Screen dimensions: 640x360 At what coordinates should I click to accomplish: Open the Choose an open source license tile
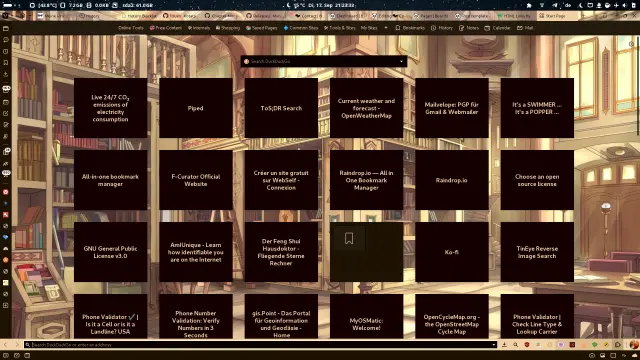pos(537,180)
